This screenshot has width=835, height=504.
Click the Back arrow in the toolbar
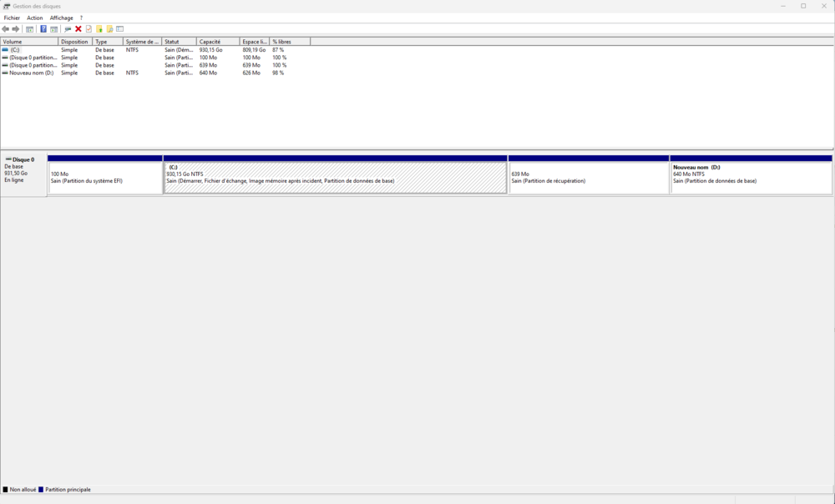[x=6, y=29]
